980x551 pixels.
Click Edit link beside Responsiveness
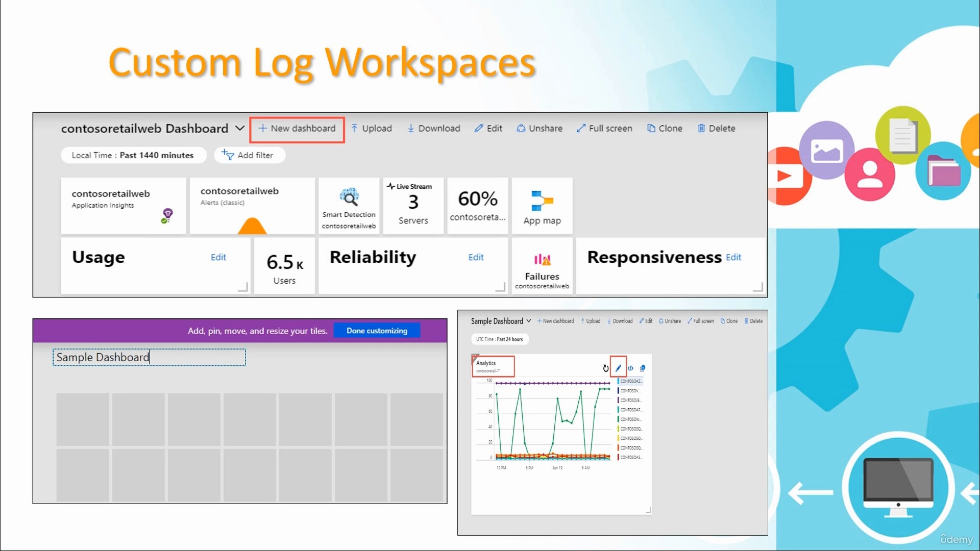(x=733, y=258)
